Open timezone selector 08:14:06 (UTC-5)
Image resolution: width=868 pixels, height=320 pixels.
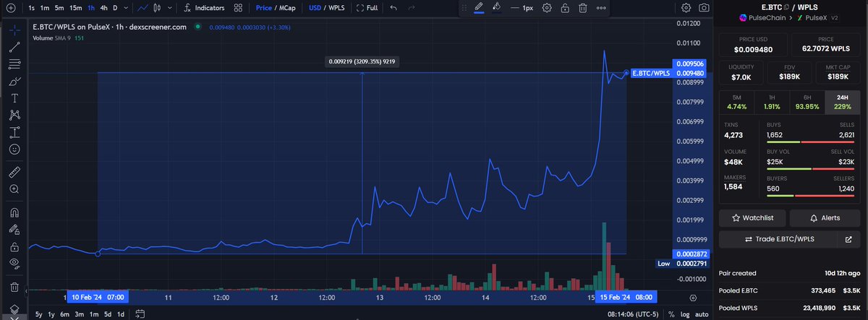(x=632, y=314)
